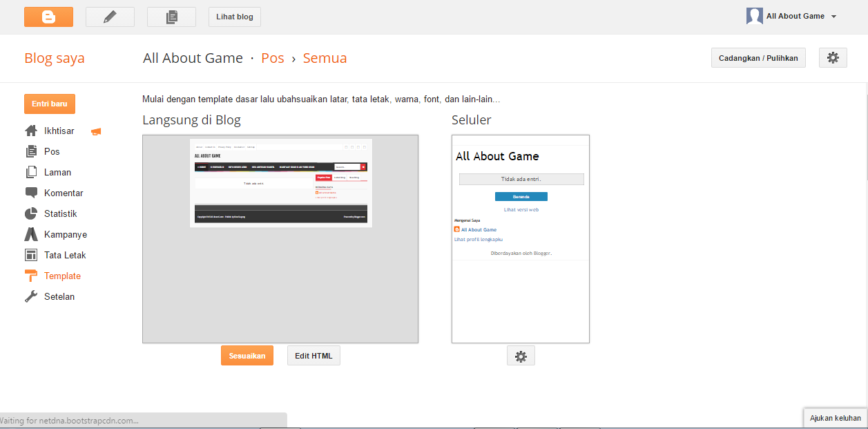Open Pos in the sidebar

click(52, 151)
